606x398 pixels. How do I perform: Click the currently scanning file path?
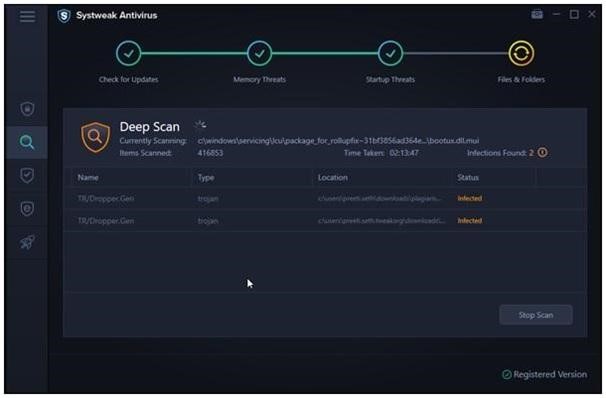[x=338, y=141]
